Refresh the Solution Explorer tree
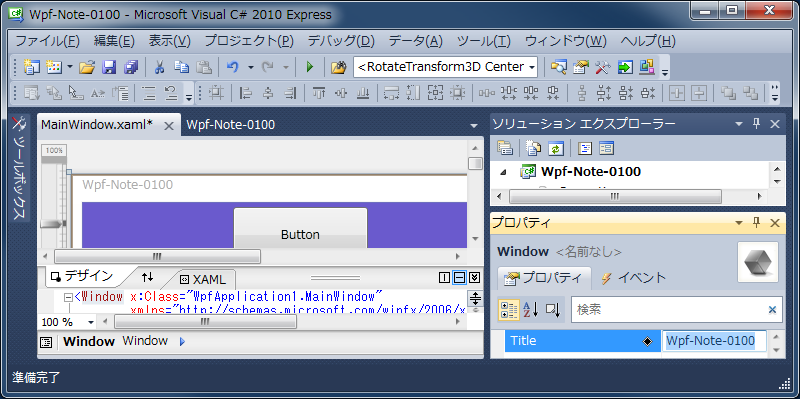The width and height of the screenshot is (800, 399). [x=556, y=148]
